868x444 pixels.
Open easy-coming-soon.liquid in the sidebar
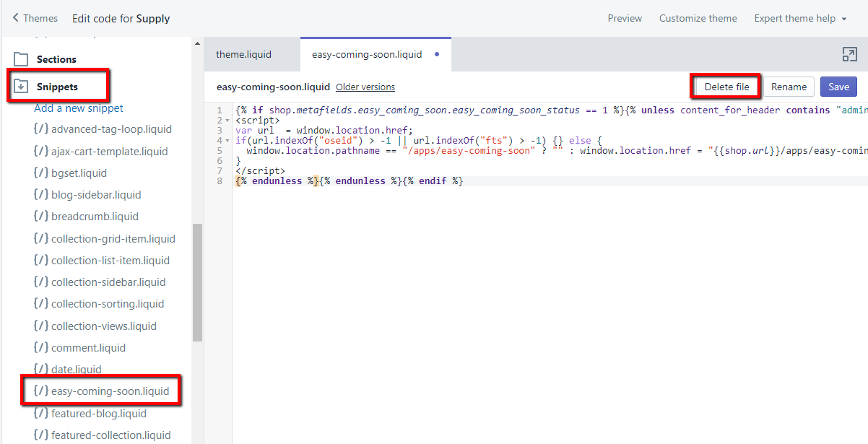pyautogui.click(x=110, y=391)
